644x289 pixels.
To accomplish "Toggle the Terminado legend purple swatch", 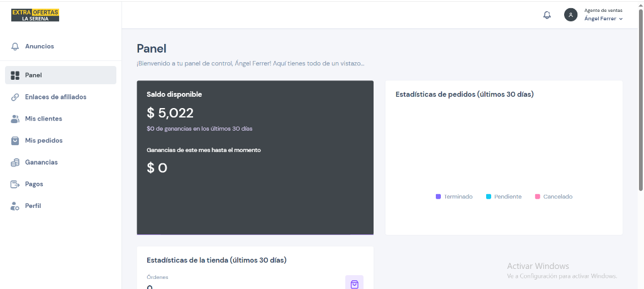I will pyautogui.click(x=438, y=197).
